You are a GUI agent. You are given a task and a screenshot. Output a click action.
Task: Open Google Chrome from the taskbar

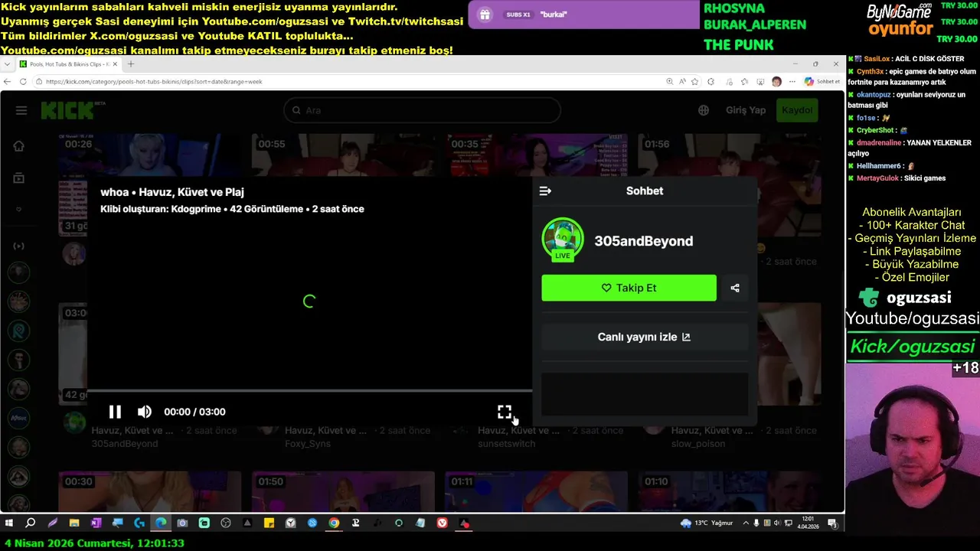334,523
